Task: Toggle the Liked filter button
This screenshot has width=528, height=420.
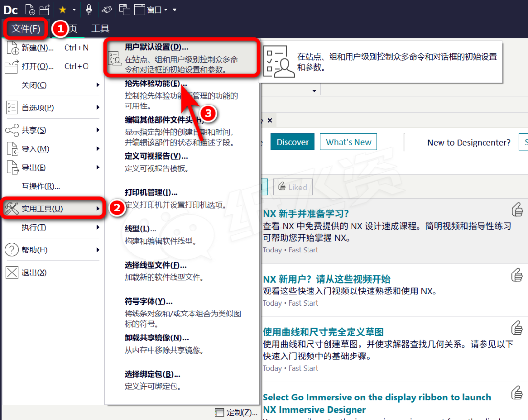Action: click(x=292, y=187)
